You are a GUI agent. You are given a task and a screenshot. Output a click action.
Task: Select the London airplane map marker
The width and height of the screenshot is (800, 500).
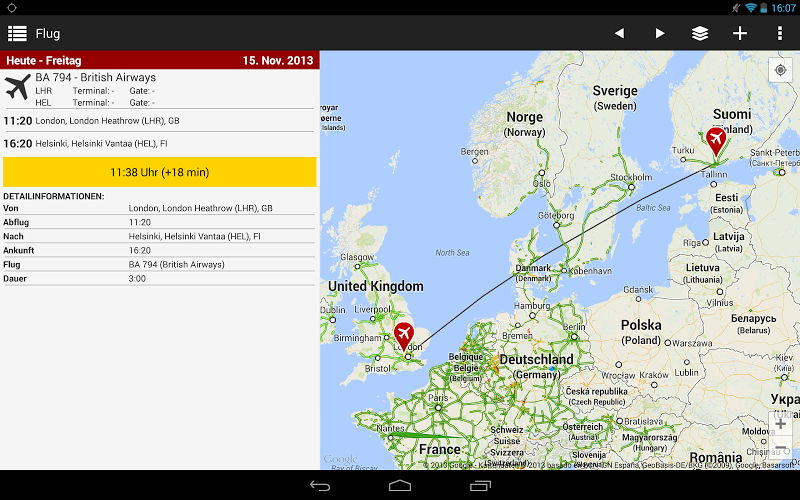[x=404, y=336]
